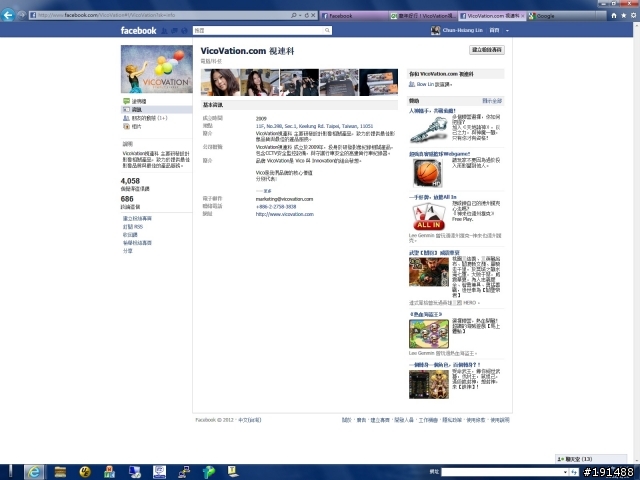
Task: Expand the taskbar address box dropdown arrow
Action: tap(565, 472)
